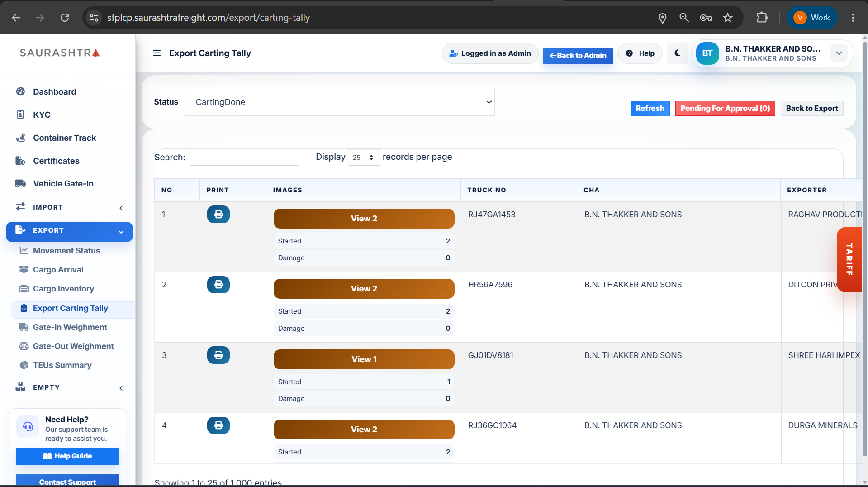Change records per page display selector
Viewport: 868px width, 487px height.
(x=364, y=157)
